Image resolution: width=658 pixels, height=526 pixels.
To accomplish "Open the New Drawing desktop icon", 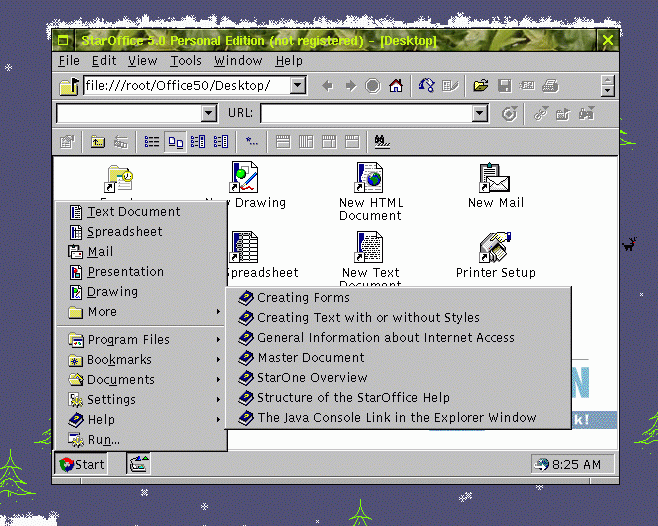I will point(244,178).
